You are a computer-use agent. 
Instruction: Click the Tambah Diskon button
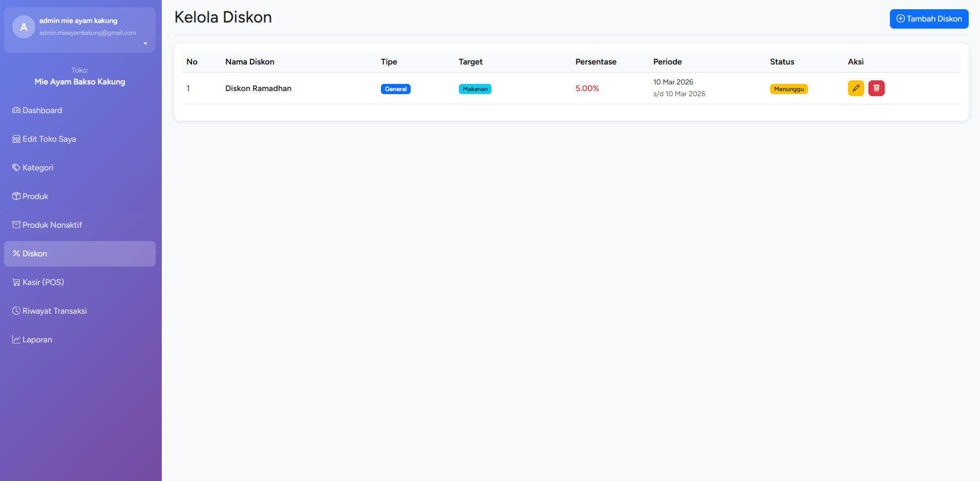pos(929,19)
